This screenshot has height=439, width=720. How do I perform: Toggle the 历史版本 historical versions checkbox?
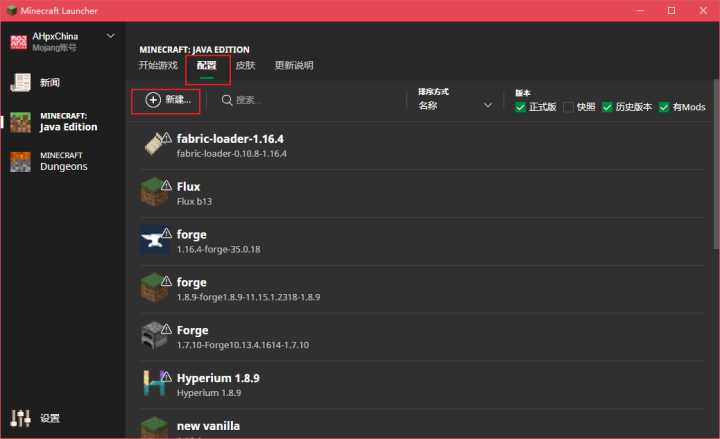607,107
